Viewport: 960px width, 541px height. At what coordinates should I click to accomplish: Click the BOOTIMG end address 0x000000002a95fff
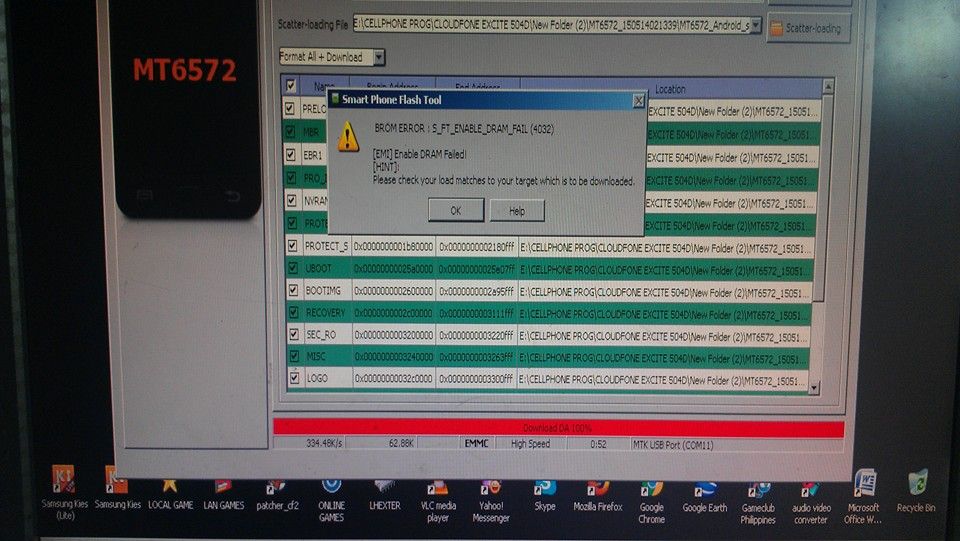[476, 291]
